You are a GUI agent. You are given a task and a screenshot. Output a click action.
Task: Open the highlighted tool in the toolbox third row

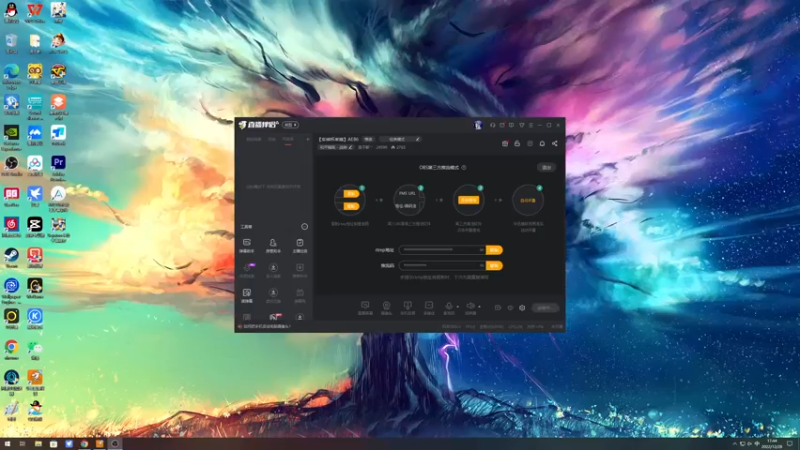(247, 295)
